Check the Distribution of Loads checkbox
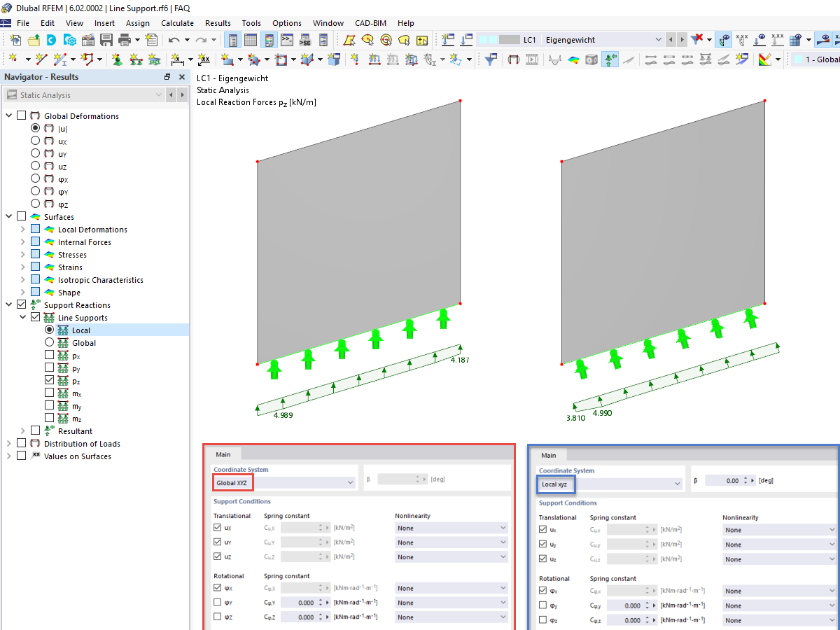The image size is (840, 630). tap(21, 444)
